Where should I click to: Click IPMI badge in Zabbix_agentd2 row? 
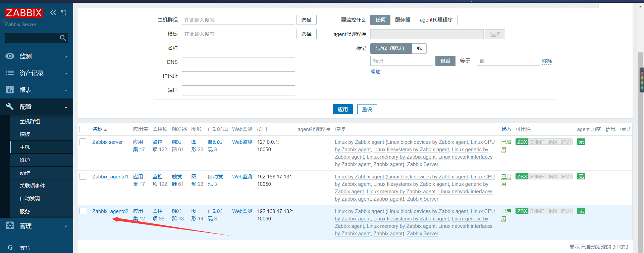[x=566, y=211]
